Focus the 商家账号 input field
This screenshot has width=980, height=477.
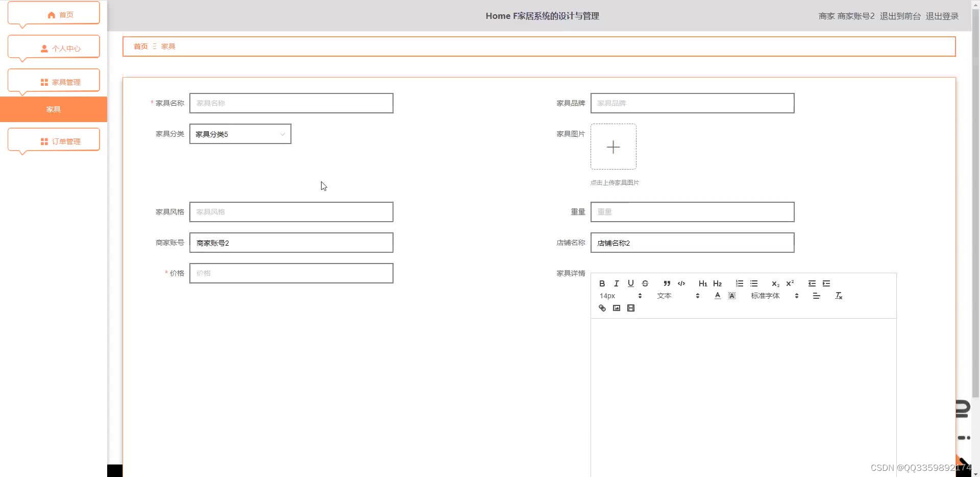click(291, 243)
